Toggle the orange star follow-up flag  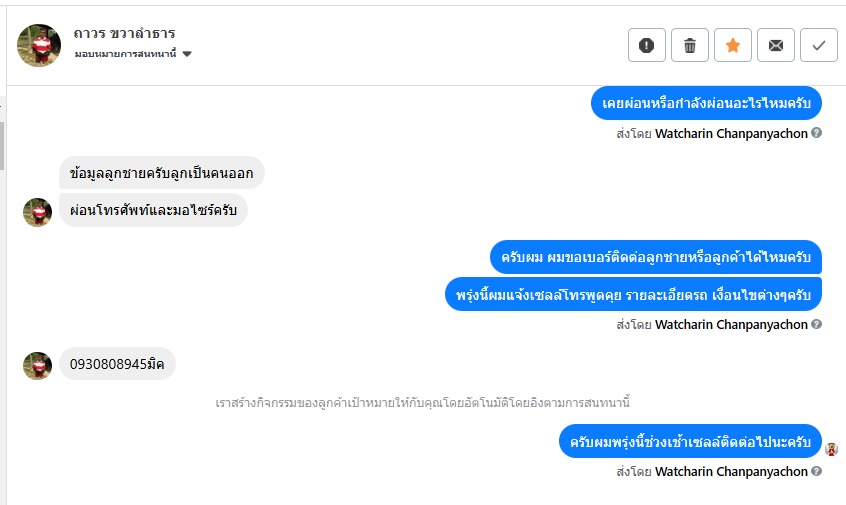[x=732, y=45]
